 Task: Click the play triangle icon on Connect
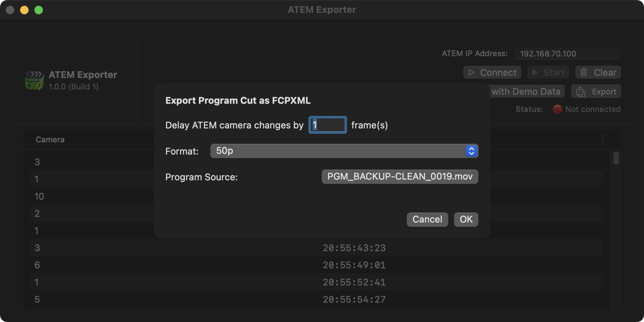(x=471, y=73)
